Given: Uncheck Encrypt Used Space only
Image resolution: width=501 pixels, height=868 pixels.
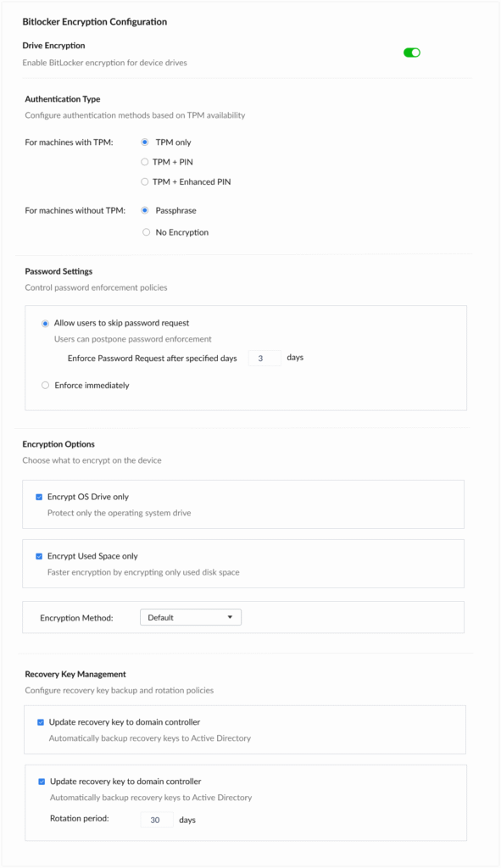Looking at the screenshot, I should pos(38,556).
